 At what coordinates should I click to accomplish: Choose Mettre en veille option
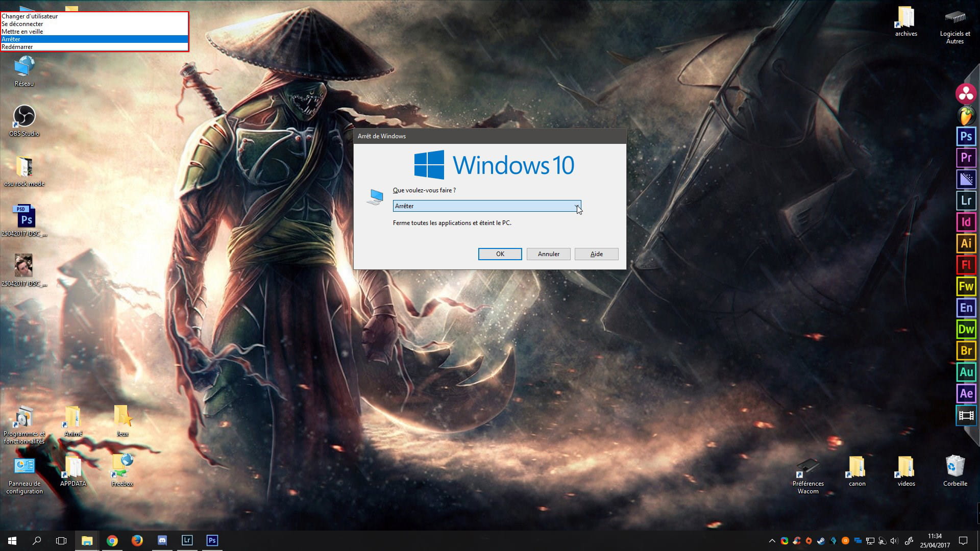click(x=94, y=32)
